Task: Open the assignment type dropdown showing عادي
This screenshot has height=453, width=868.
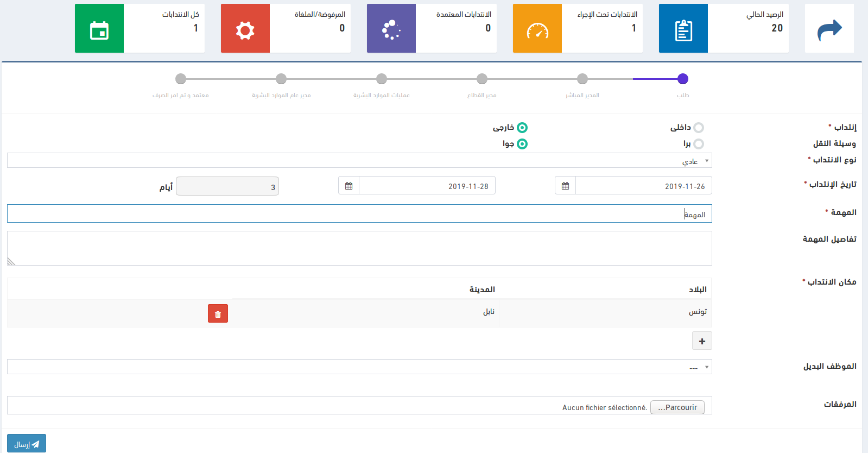Action: click(359, 161)
